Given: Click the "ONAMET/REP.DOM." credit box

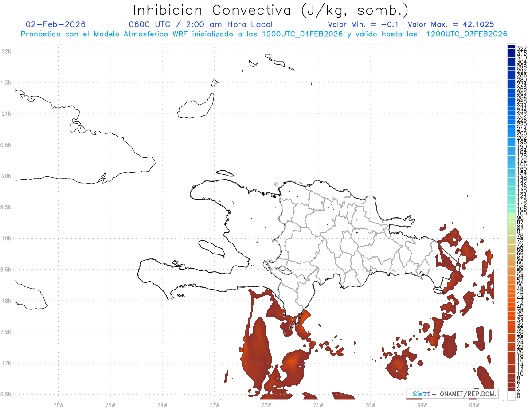Looking at the screenshot, I should coord(452,394).
